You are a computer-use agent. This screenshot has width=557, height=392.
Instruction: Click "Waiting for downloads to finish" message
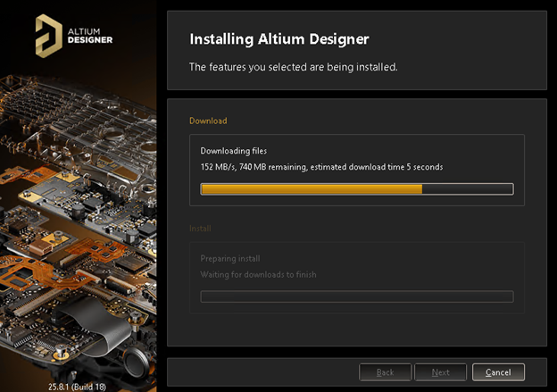click(x=258, y=274)
